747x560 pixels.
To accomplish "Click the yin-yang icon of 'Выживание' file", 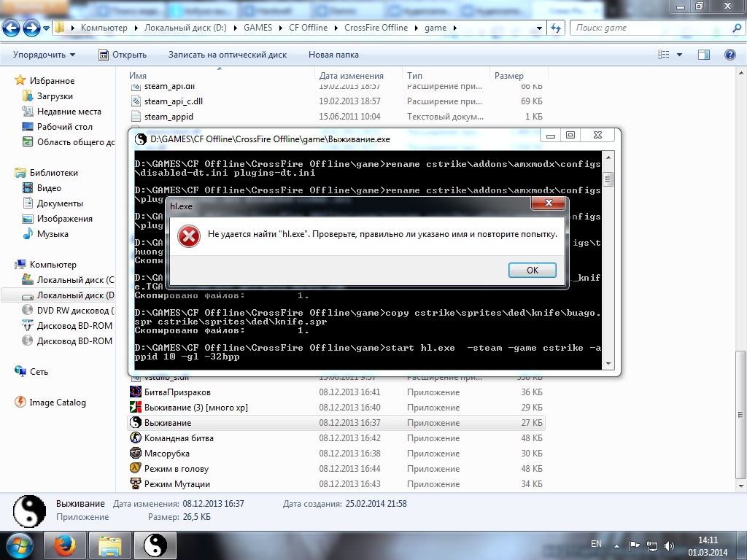I will 136,422.
